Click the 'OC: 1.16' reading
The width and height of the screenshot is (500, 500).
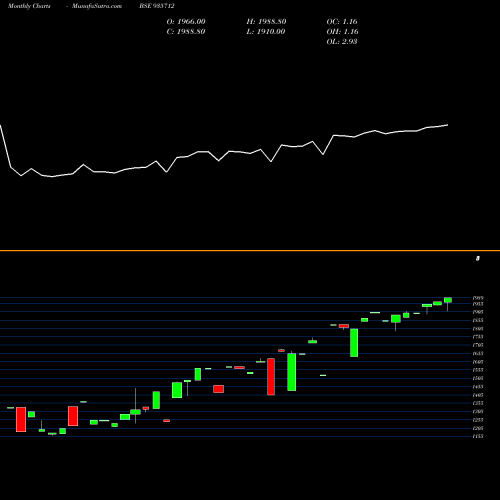[342, 22]
